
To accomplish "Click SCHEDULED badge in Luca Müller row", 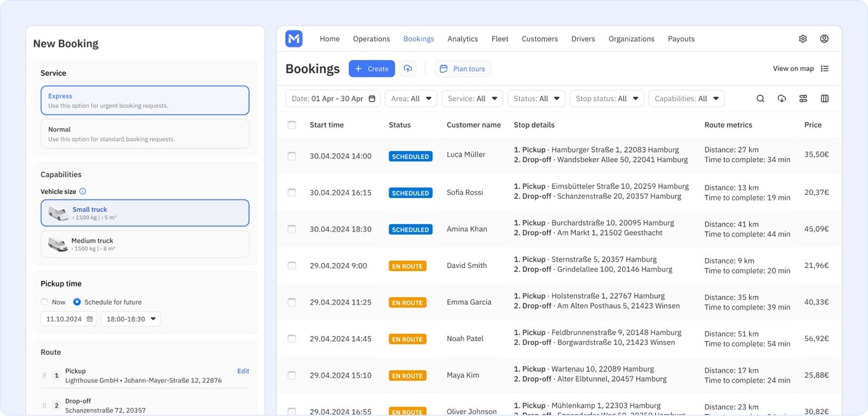I will click(410, 156).
